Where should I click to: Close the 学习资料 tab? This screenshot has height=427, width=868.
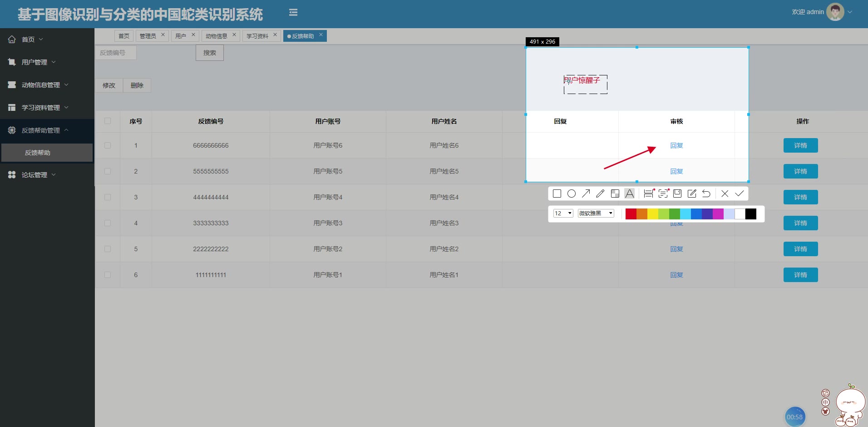point(275,35)
